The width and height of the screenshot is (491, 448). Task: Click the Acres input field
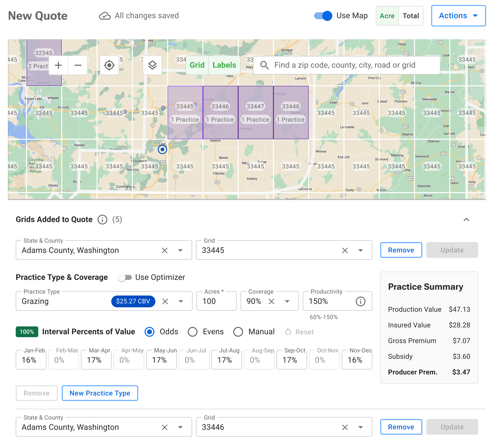pyautogui.click(x=217, y=301)
